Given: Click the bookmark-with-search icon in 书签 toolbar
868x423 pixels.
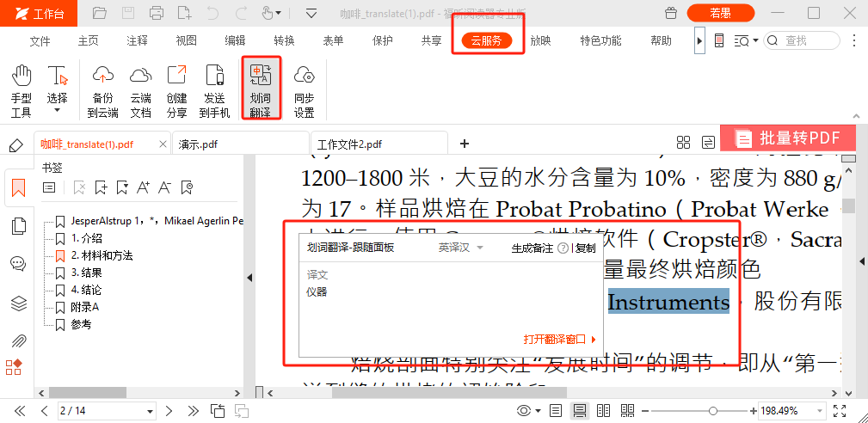Looking at the screenshot, I should 187,188.
